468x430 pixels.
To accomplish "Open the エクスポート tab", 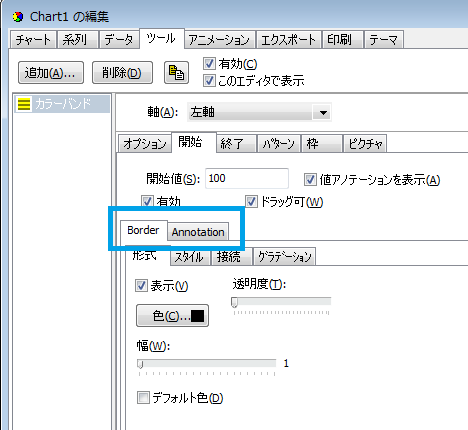I will point(288,40).
